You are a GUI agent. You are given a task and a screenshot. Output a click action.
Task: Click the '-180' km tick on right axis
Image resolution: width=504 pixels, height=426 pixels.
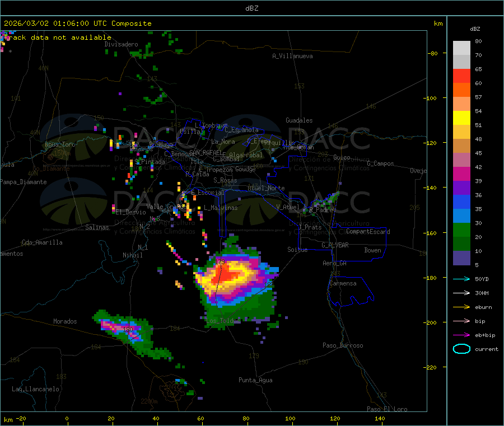(x=432, y=278)
